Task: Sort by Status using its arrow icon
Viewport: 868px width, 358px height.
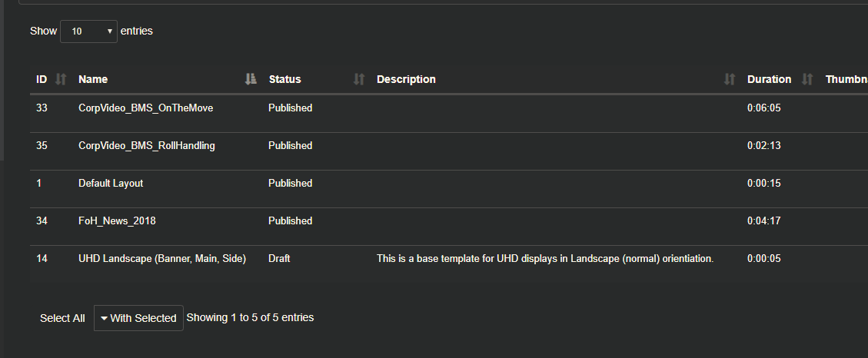Action: (359, 79)
